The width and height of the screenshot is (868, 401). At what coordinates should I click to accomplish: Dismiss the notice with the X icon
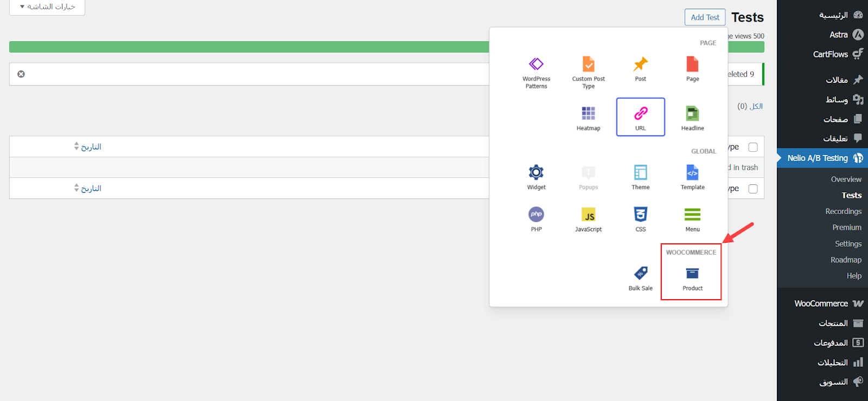point(21,74)
